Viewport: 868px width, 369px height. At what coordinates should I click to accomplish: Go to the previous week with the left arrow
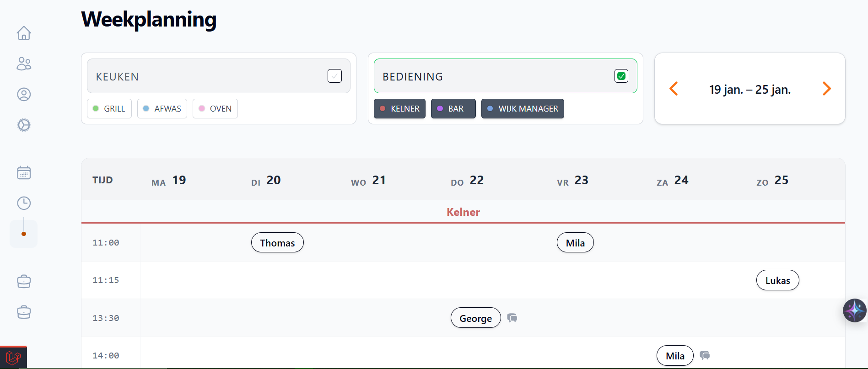pyautogui.click(x=674, y=89)
